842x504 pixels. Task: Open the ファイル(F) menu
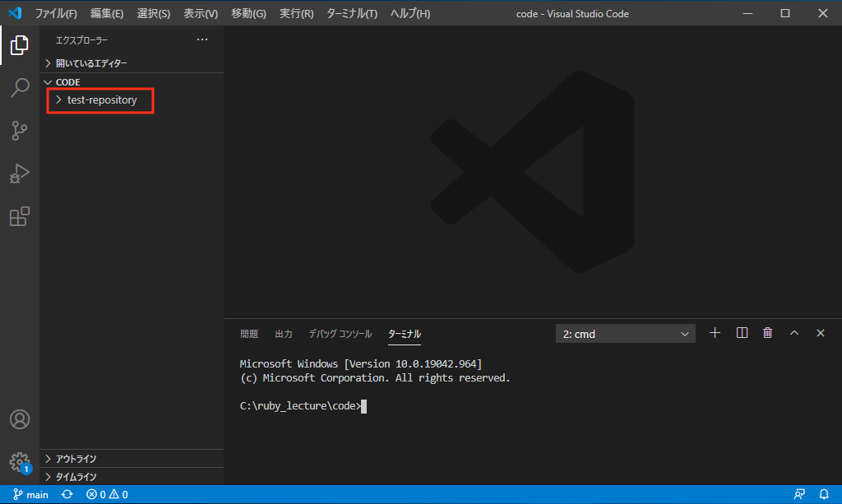56,13
